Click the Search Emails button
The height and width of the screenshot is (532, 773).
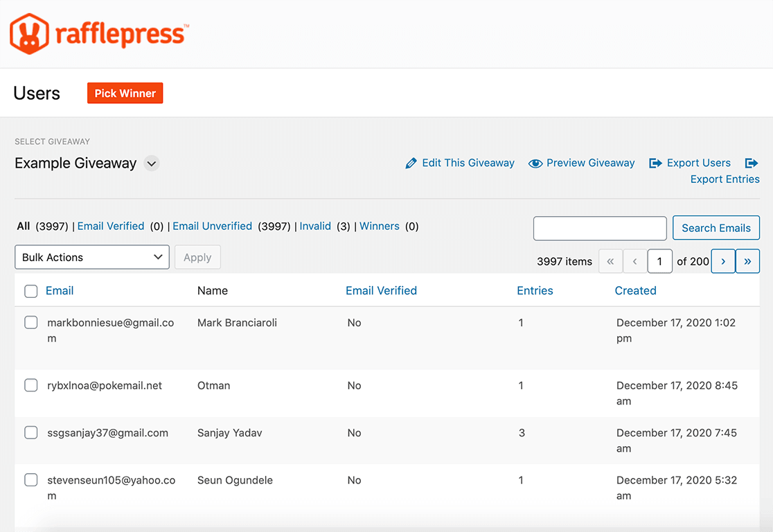(716, 228)
